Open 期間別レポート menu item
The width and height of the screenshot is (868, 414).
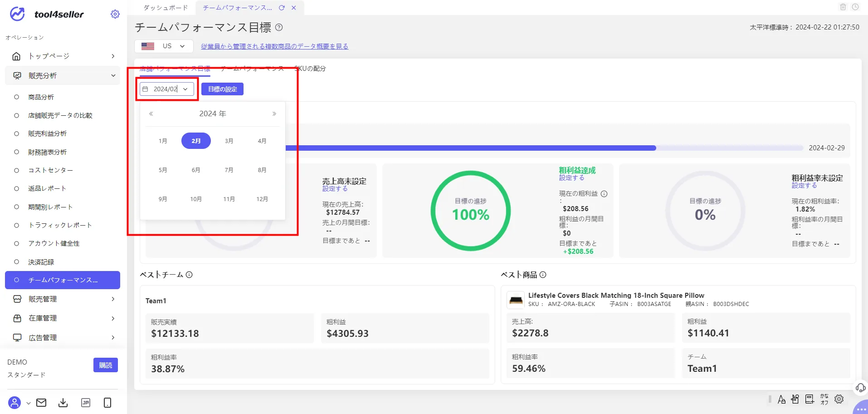[x=50, y=207]
